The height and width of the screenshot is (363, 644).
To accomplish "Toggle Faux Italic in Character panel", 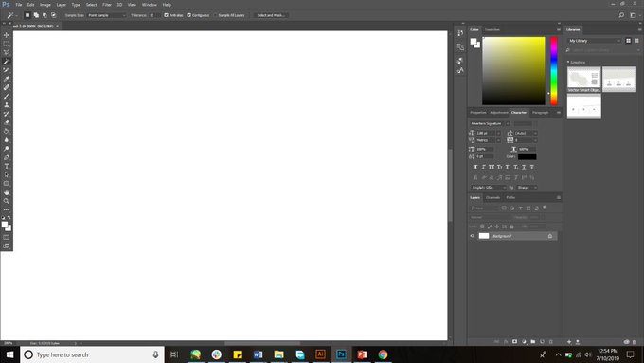I will 483,167.
